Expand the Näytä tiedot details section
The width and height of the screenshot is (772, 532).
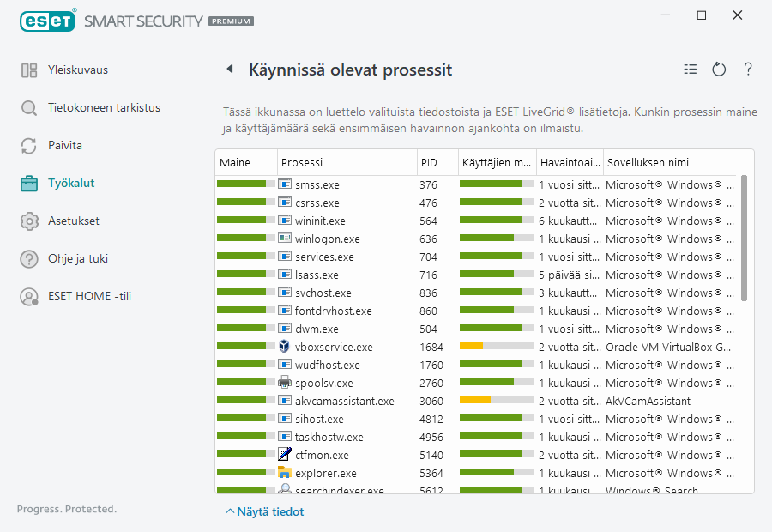(265, 511)
